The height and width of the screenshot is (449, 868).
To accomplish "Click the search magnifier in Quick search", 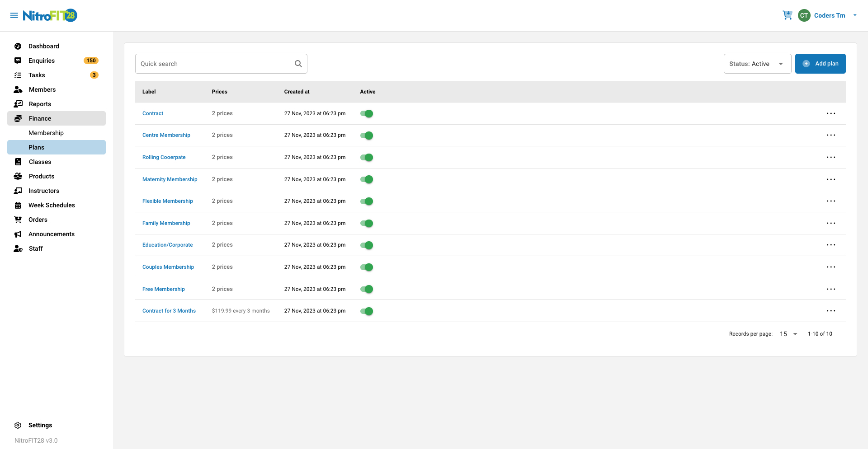I will [298, 63].
